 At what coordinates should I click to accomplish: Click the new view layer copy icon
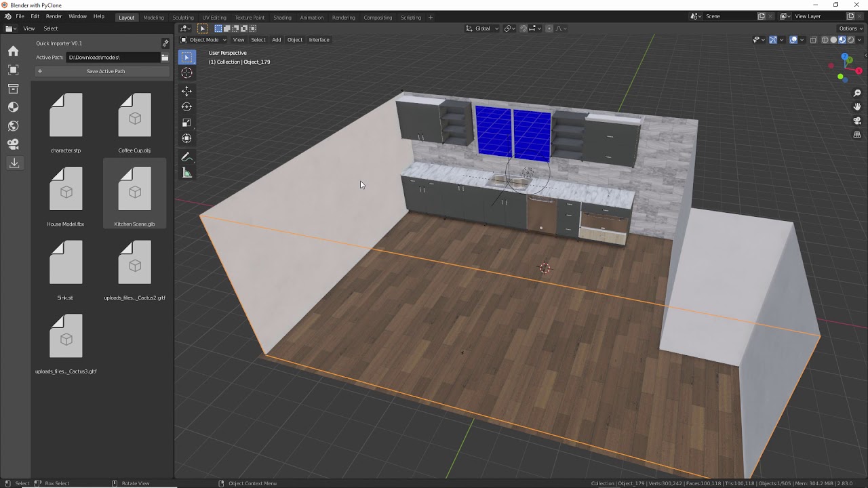click(850, 16)
